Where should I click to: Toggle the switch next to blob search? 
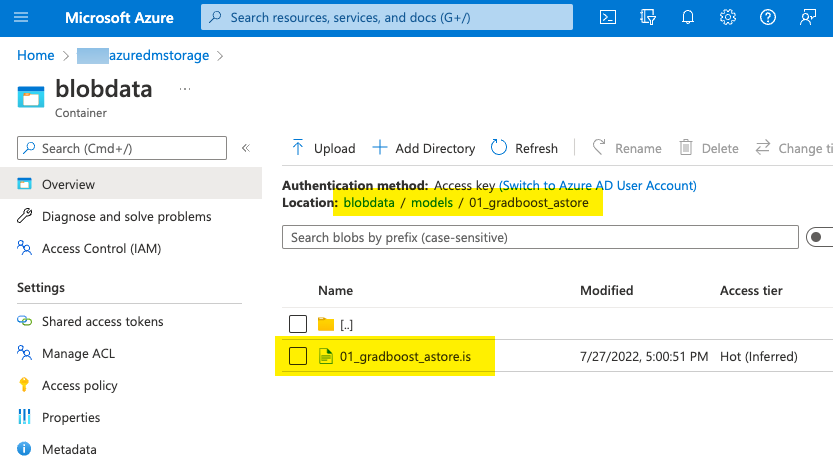pyautogui.click(x=820, y=237)
